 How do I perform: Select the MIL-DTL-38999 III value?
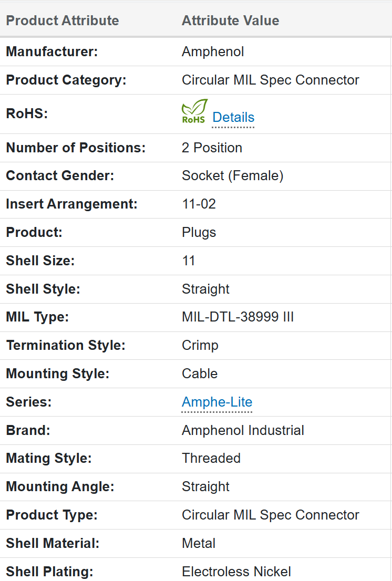[238, 317]
